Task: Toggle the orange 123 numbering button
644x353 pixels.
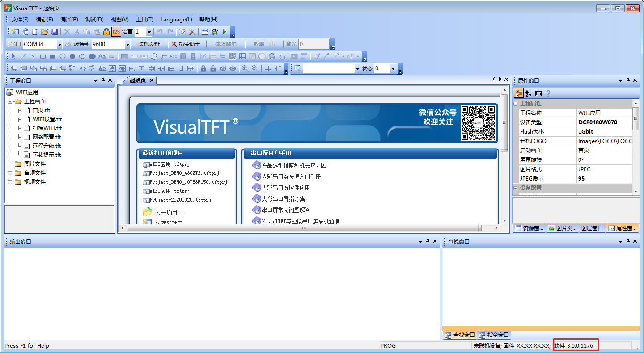Action: 116,32
